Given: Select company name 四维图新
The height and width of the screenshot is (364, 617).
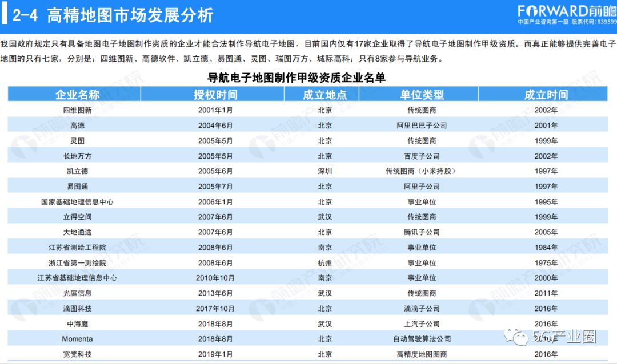Looking at the screenshot, I should pyautogui.click(x=77, y=110).
